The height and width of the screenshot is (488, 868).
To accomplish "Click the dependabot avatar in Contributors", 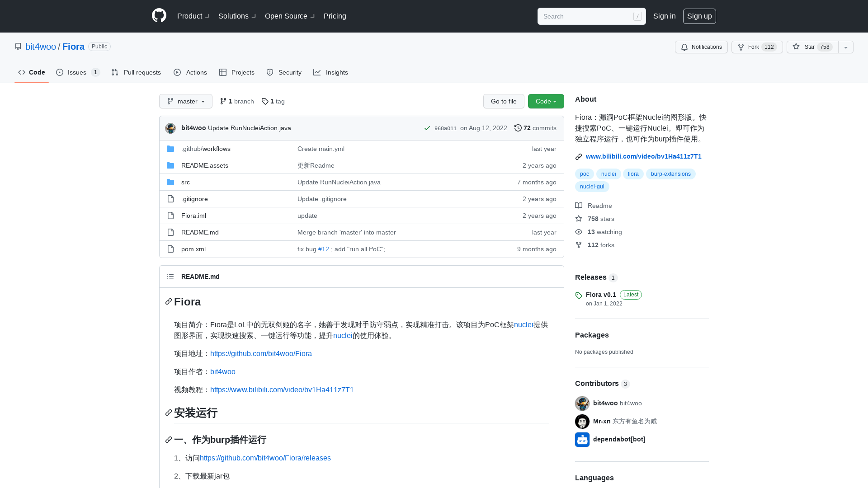I will pos(582,440).
